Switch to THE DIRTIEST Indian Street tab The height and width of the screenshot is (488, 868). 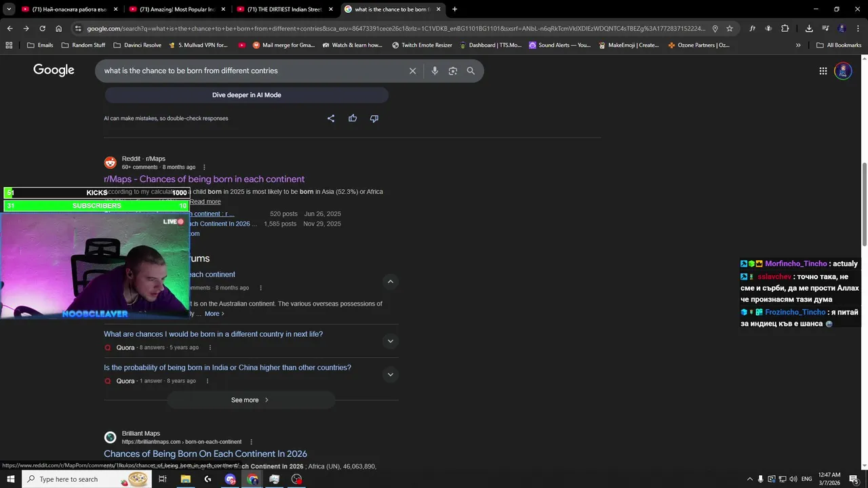click(283, 9)
